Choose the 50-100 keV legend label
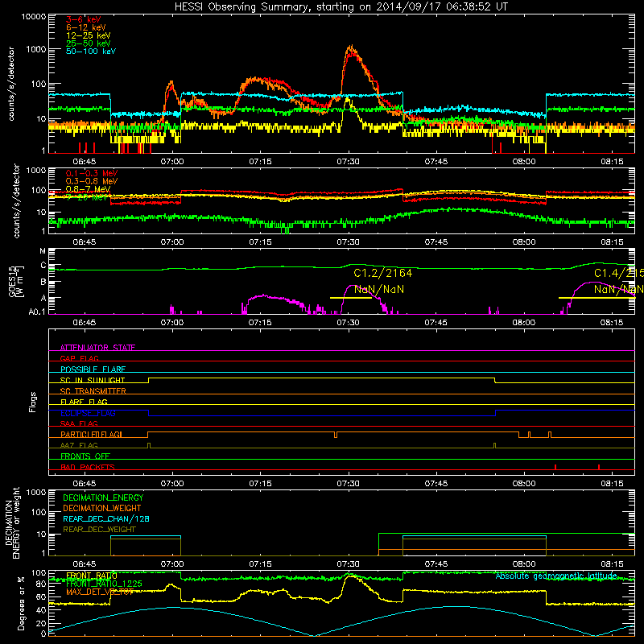 (x=90, y=52)
